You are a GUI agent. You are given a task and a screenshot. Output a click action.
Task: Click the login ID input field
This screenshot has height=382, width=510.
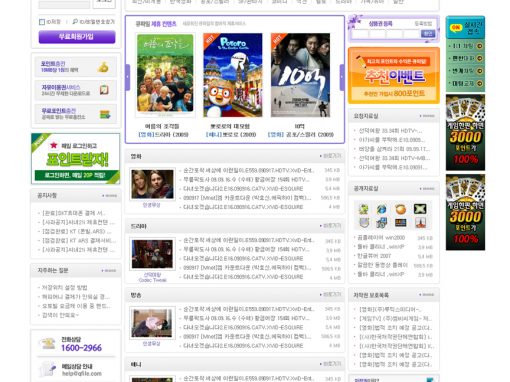coord(64,4)
